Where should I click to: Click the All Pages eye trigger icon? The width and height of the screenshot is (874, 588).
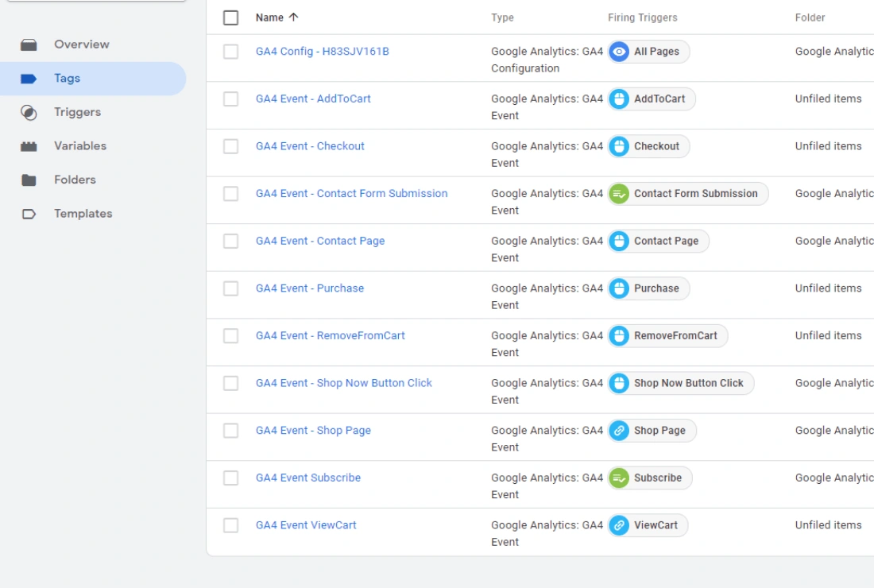619,52
